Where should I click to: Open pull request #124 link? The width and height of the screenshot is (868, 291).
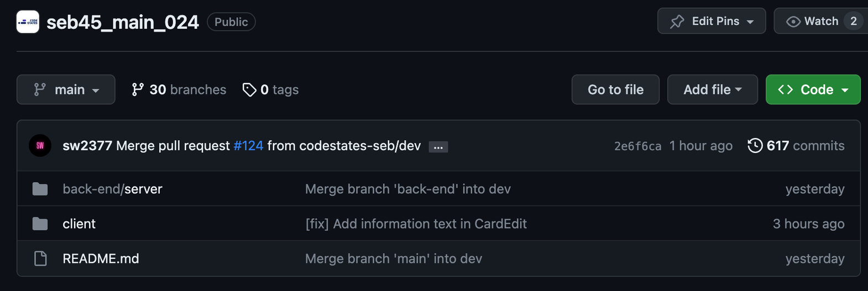pos(248,146)
